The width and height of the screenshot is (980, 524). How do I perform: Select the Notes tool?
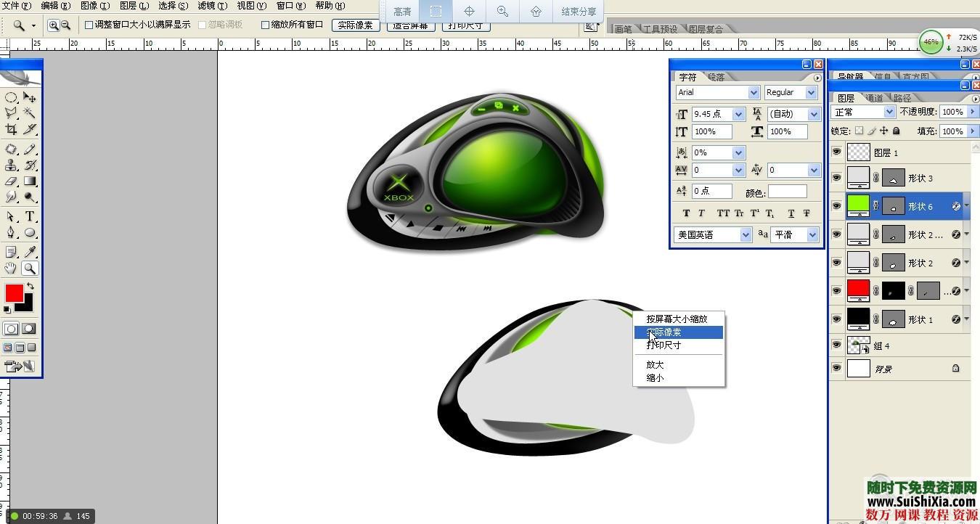coord(11,252)
